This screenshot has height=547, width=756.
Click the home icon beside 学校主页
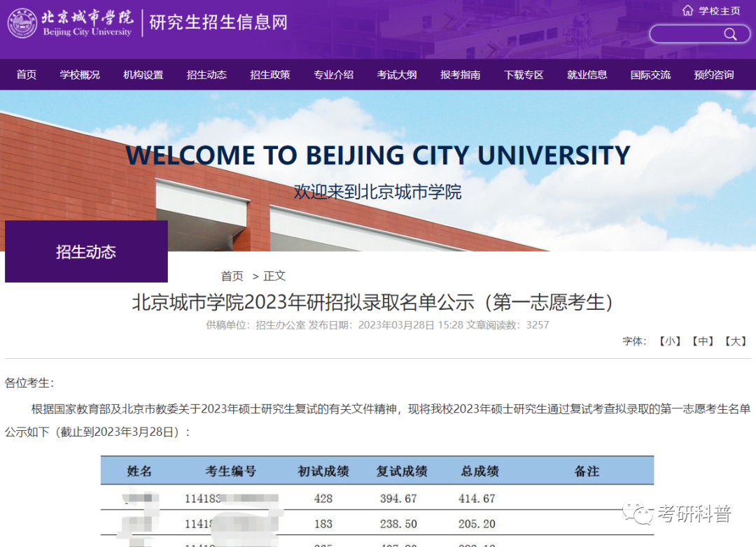click(688, 10)
